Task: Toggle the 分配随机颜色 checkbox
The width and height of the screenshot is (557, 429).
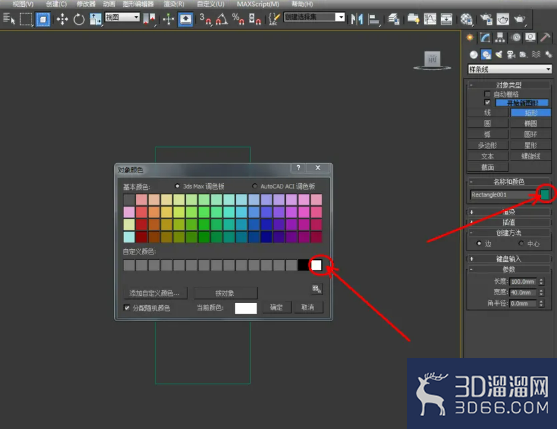Action: click(x=127, y=308)
